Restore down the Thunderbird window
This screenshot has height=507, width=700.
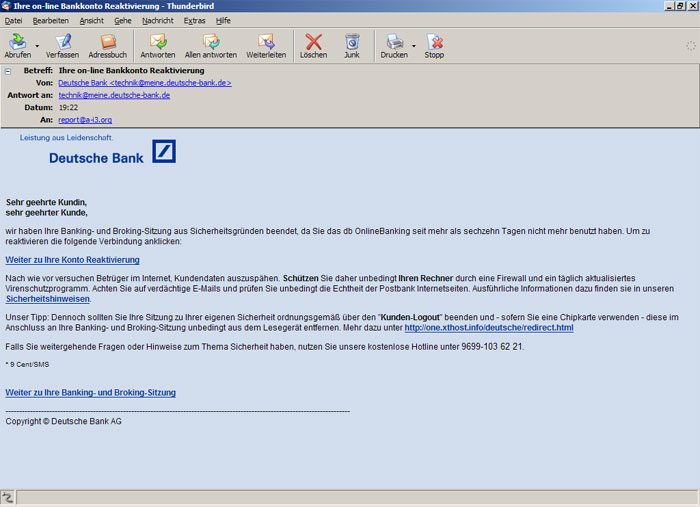coord(680,6)
